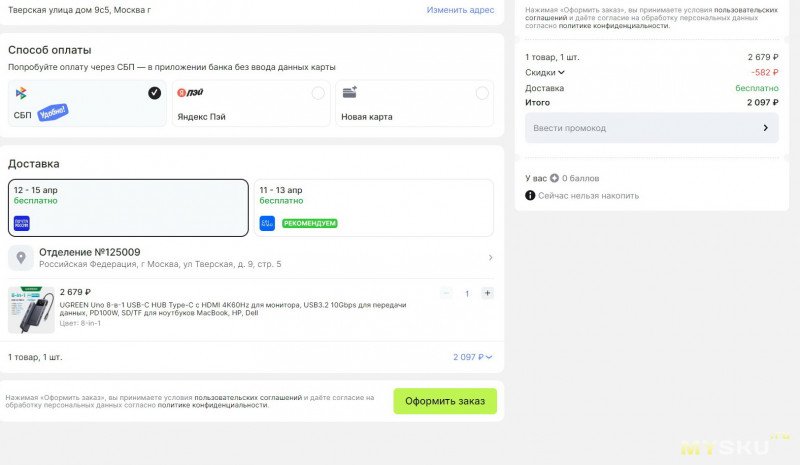Click the bonus points coin icon

tap(553, 178)
